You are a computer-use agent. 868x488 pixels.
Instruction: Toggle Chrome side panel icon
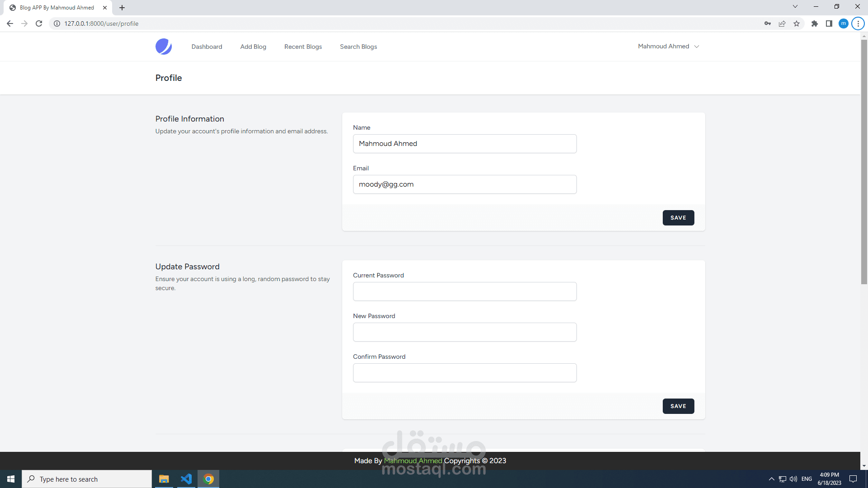(829, 23)
